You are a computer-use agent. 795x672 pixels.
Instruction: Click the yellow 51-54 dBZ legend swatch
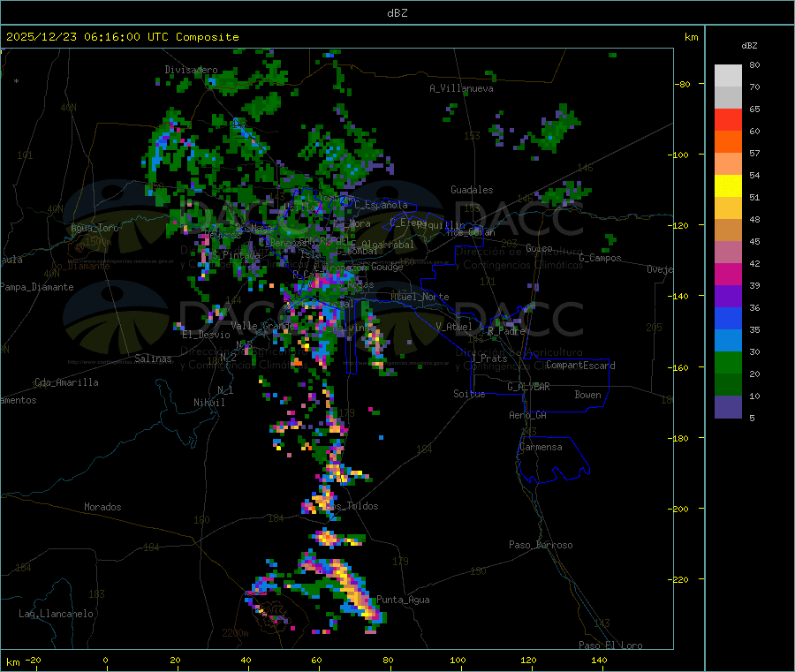pos(728,186)
